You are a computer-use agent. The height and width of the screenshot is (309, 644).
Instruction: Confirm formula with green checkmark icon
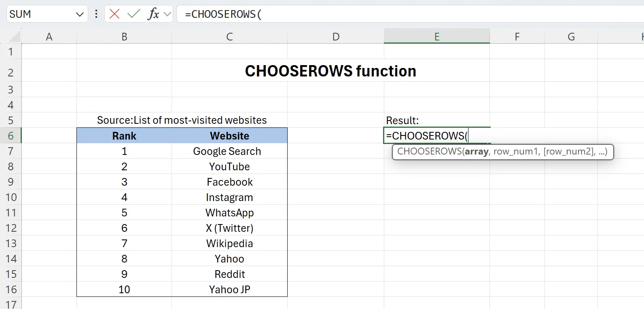pos(133,14)
